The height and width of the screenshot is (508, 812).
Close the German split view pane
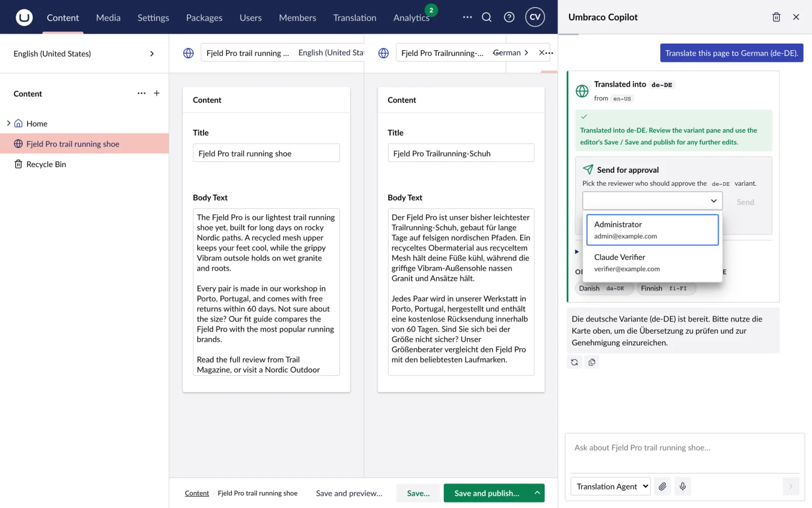[x=542, y=52]
